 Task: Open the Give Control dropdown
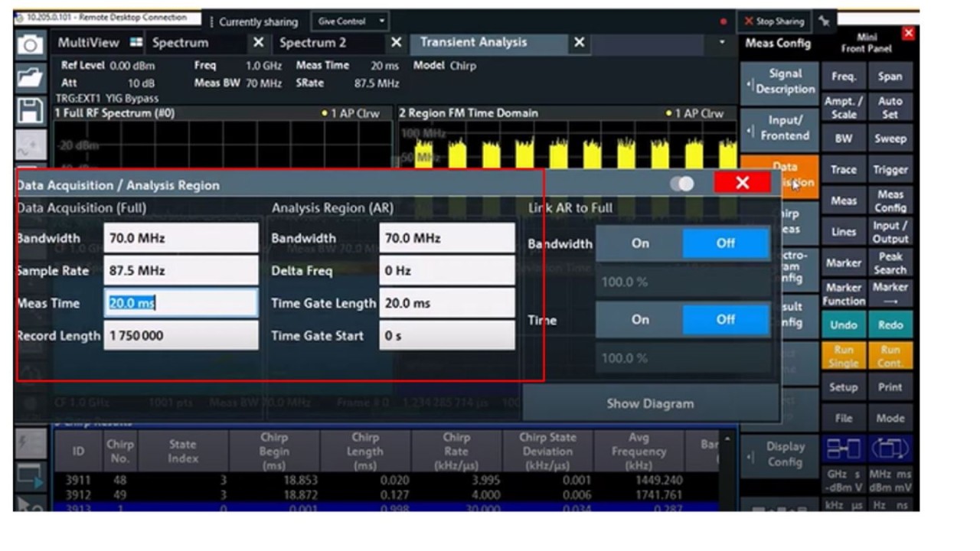351,21
